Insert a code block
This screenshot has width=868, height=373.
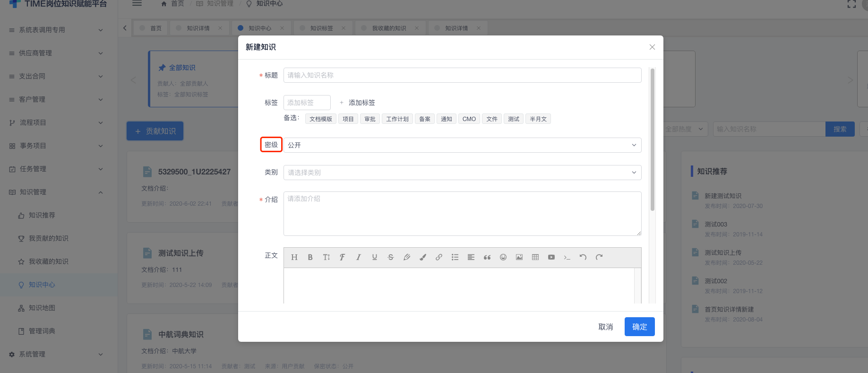(567, 257)
